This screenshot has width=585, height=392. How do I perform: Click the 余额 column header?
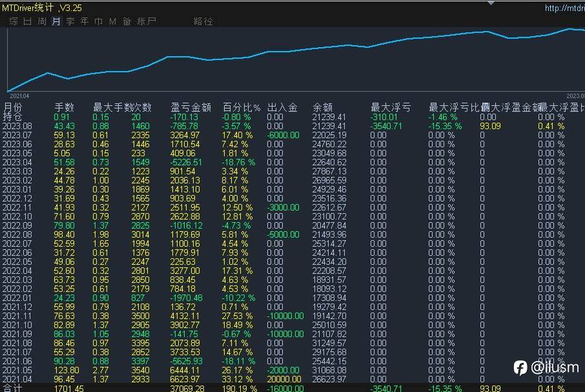(x=323, y=107)
